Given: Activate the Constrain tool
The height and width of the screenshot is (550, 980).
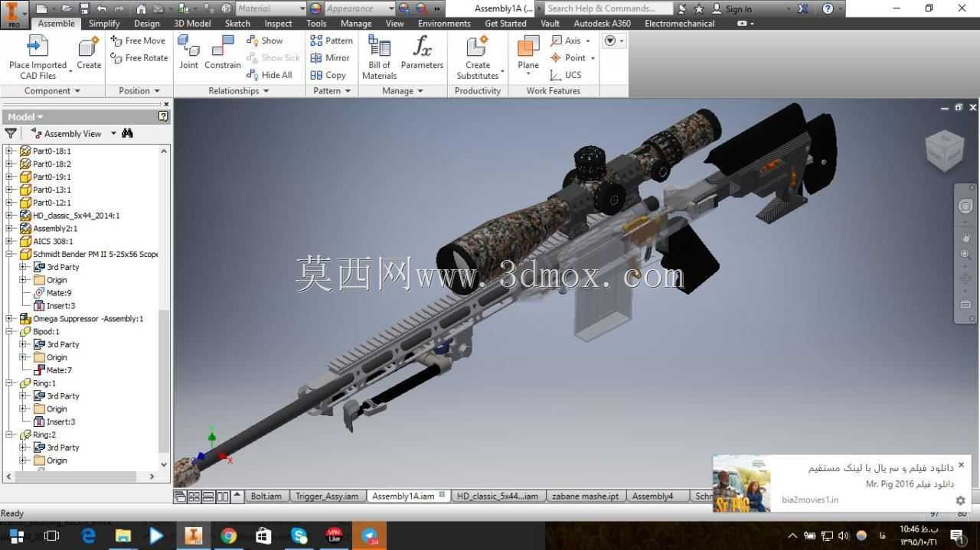Looking at the screenshot, I should pos(223,52).
